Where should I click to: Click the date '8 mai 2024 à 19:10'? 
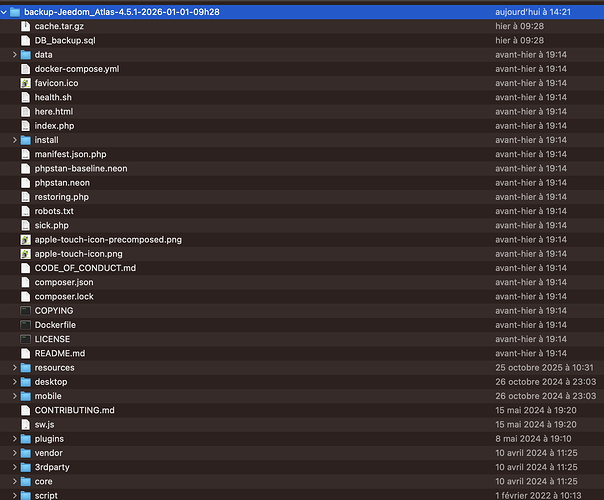coord(533,439)
